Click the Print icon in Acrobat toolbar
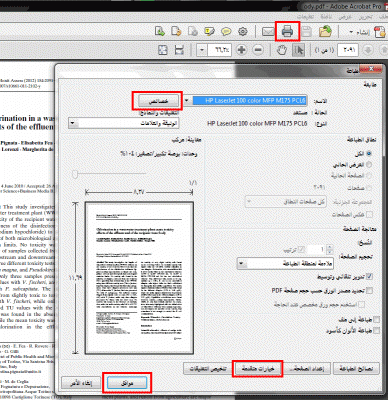The image size is (388, 400). pyautogui.click(x=287, y=32)
